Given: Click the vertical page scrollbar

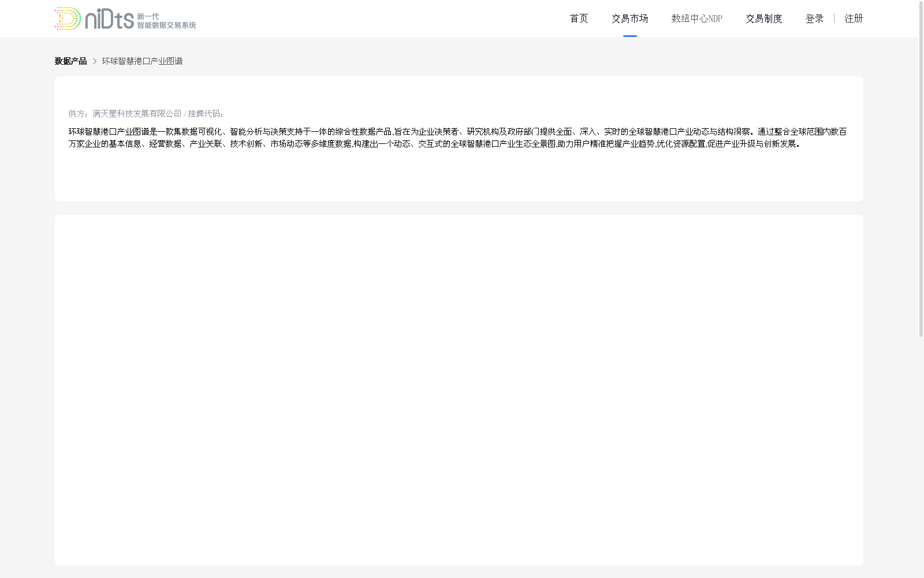Looking at the screenshot, I should coord(921,169).
